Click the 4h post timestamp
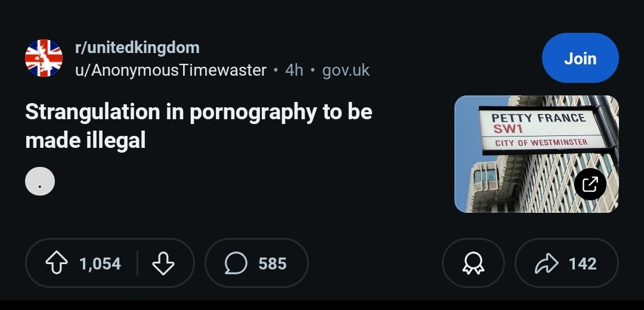This screenshot has height=310, width=644. tap(294, 70)
